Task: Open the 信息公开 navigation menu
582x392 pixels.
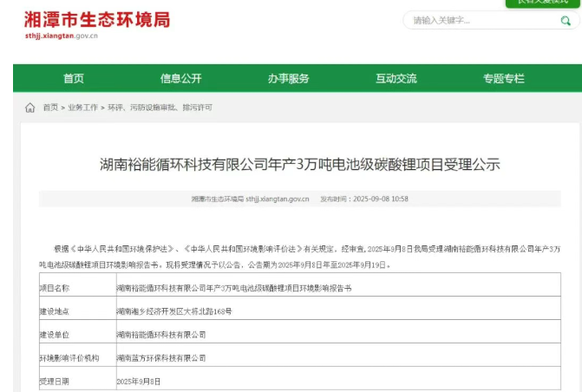Action: (180, 79)
